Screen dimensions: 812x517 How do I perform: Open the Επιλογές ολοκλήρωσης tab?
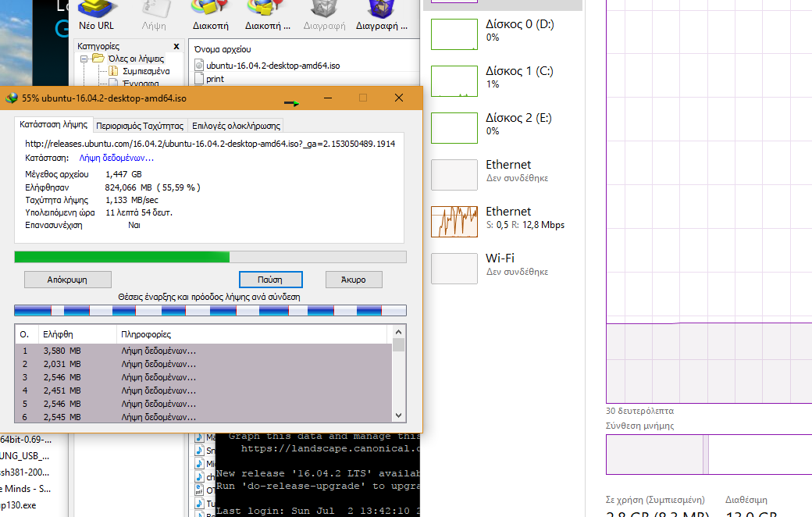[236, 126]
